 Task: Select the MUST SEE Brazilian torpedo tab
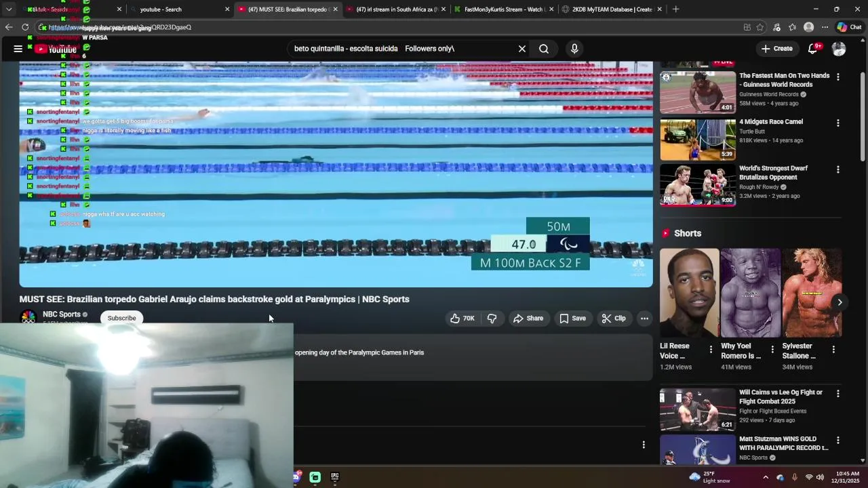tap(287, 9)
